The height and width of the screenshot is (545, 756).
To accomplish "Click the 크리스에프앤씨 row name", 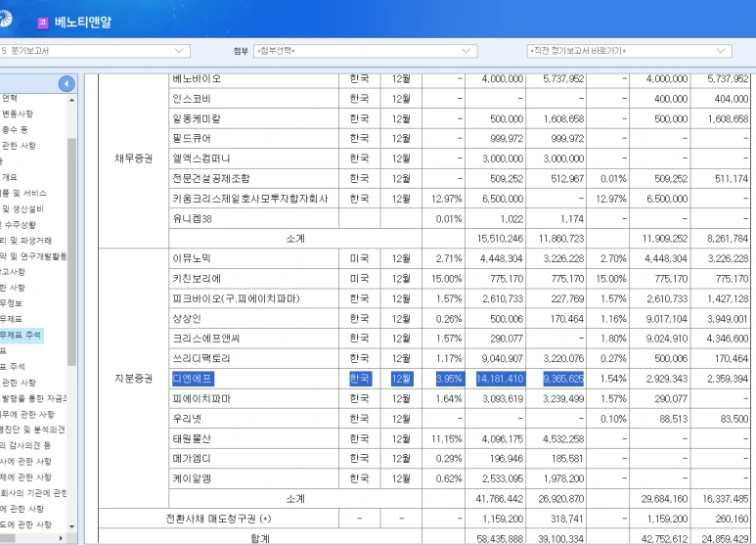I will click(x=206, y=339).
